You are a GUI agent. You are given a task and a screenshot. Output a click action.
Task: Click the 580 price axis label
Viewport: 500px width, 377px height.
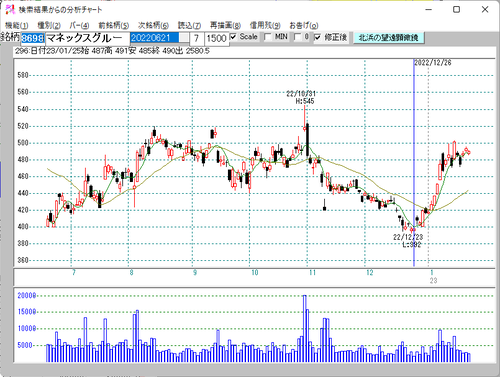23,75
